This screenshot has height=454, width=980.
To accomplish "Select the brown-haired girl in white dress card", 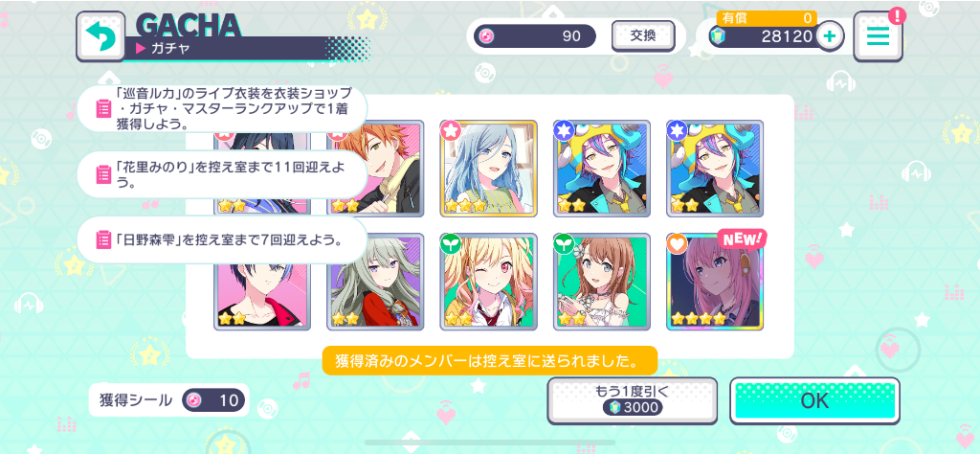I will [602, 282].
